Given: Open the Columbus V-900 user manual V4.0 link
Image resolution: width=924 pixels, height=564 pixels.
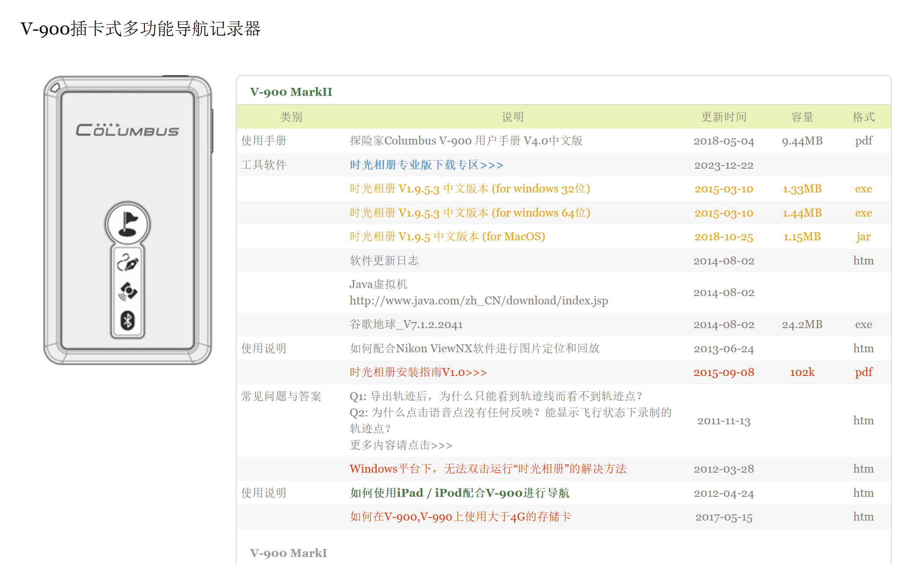Looking at the screenshot, I should (466, 141).
